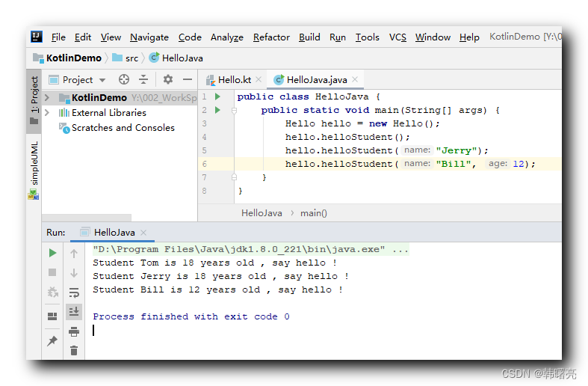Open the Tools menu

(x=367, y=37)
